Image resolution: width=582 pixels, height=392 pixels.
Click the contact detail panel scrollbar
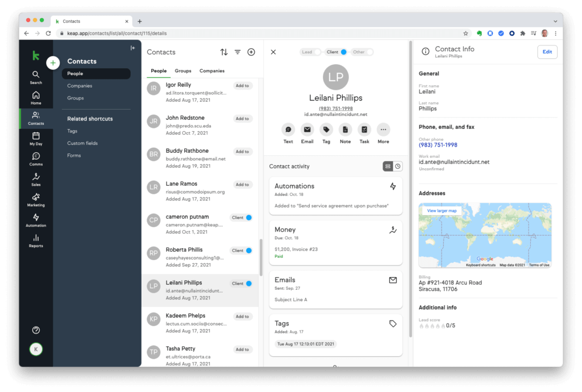[x=410, y=189]
